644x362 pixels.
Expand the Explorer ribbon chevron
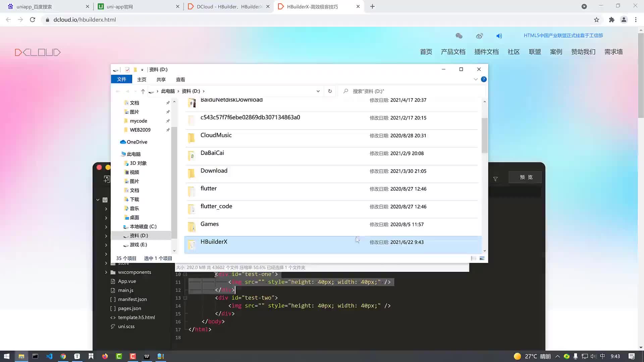pos(476,79)
